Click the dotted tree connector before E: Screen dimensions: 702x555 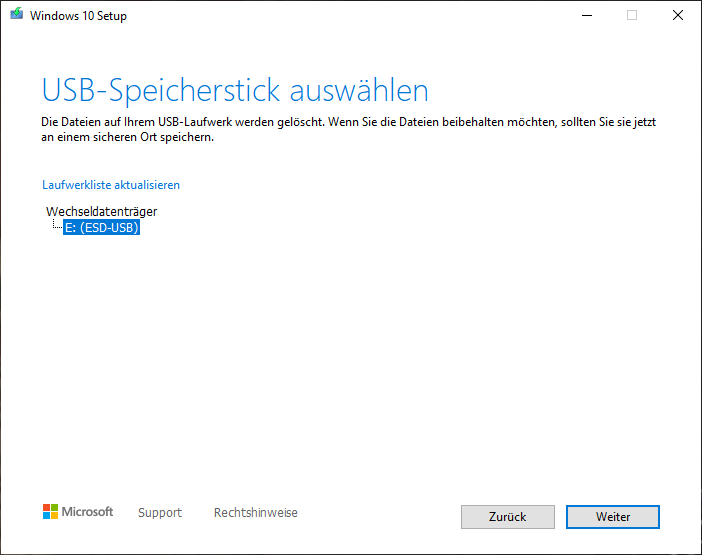56,227
